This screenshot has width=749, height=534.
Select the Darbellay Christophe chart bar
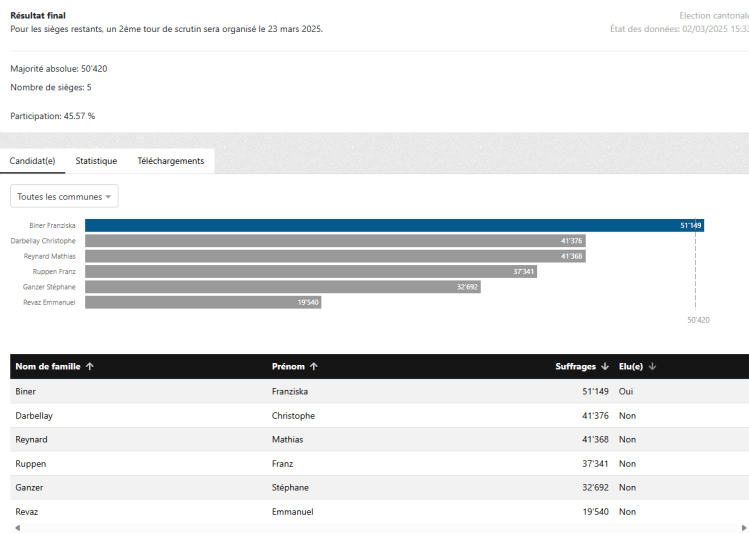coord(335,241)
